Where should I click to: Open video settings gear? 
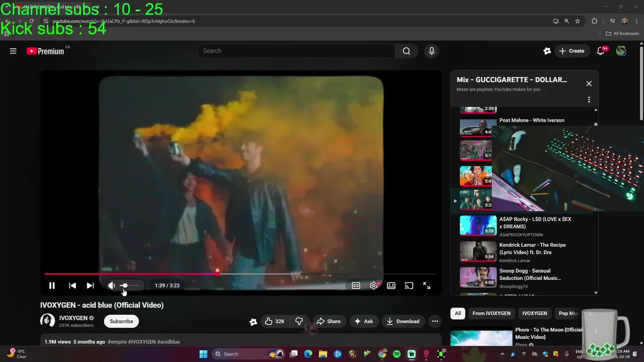pyautogui.click(x=374, y=286)
